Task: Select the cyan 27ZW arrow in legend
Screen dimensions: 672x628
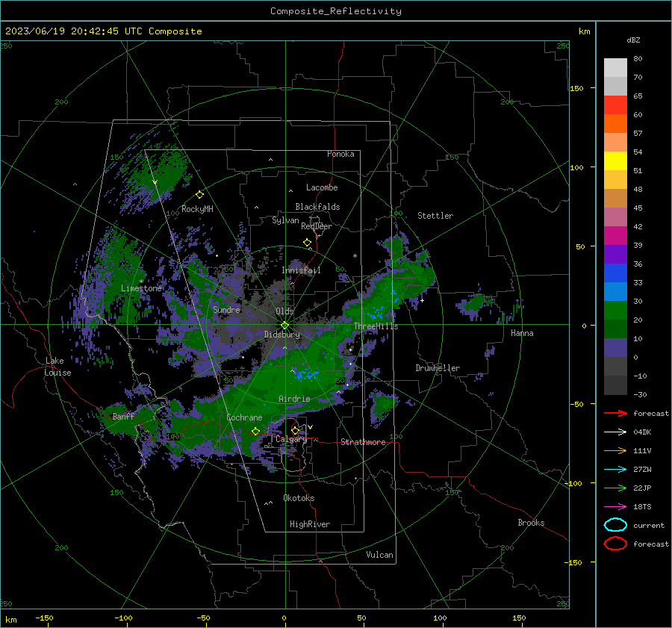Action: [615, 470]
